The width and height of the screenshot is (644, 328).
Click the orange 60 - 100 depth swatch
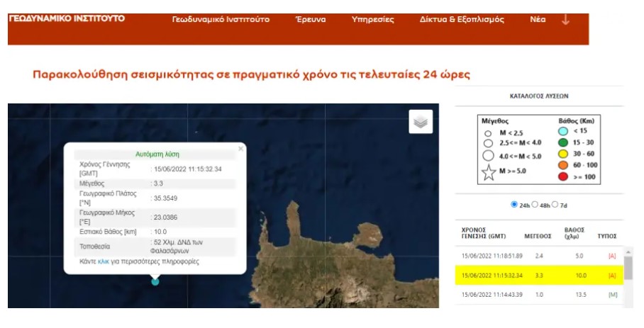pyautogui.click(x=563, y=165)
